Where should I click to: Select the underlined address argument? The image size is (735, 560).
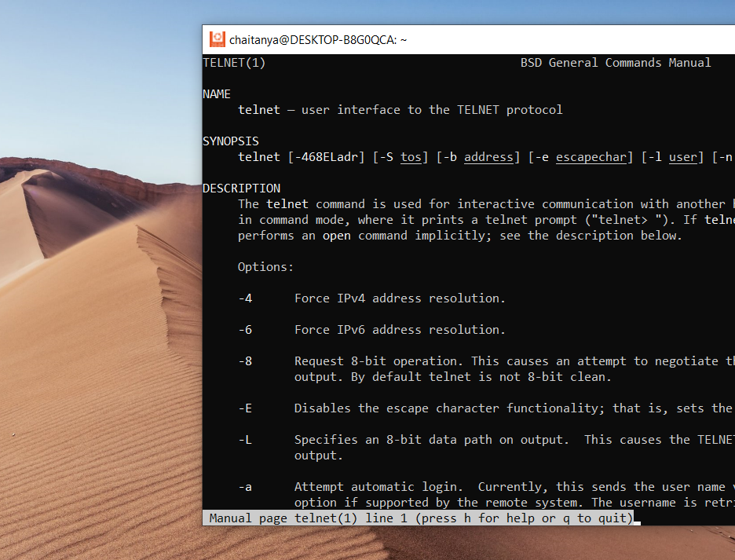(488, 156)
